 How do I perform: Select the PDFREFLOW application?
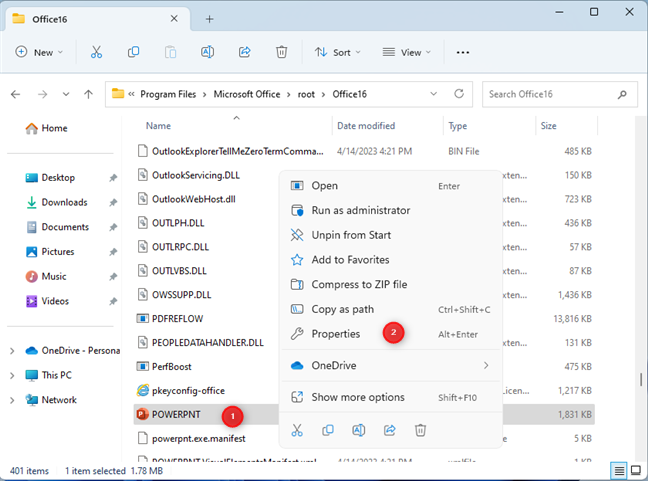[177, 319]
